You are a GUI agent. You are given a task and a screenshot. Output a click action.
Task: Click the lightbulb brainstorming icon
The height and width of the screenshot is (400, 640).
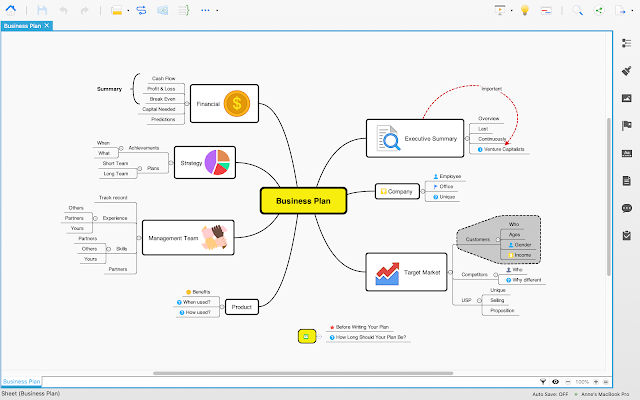point(523,10)
